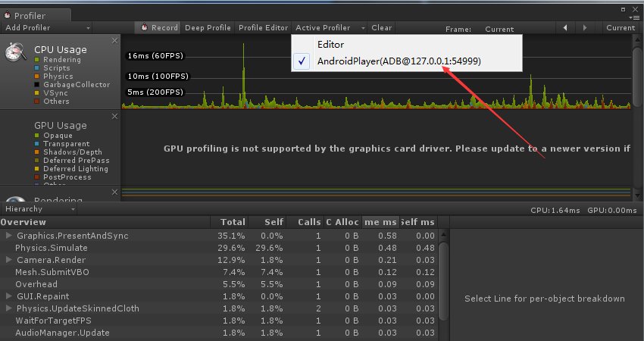Viewport: 644px width, 341px height.
Task: Open the Add Profiler dropdown
Action: 47,28
